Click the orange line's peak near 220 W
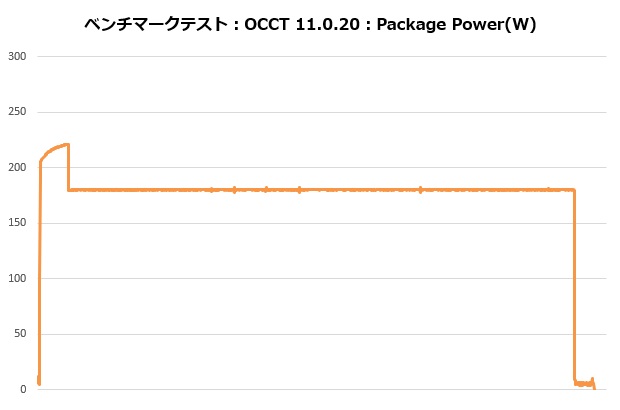 [66, 145]
